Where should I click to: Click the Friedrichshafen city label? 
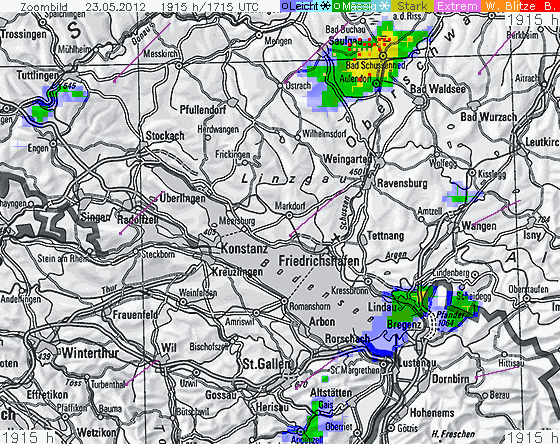319,261
